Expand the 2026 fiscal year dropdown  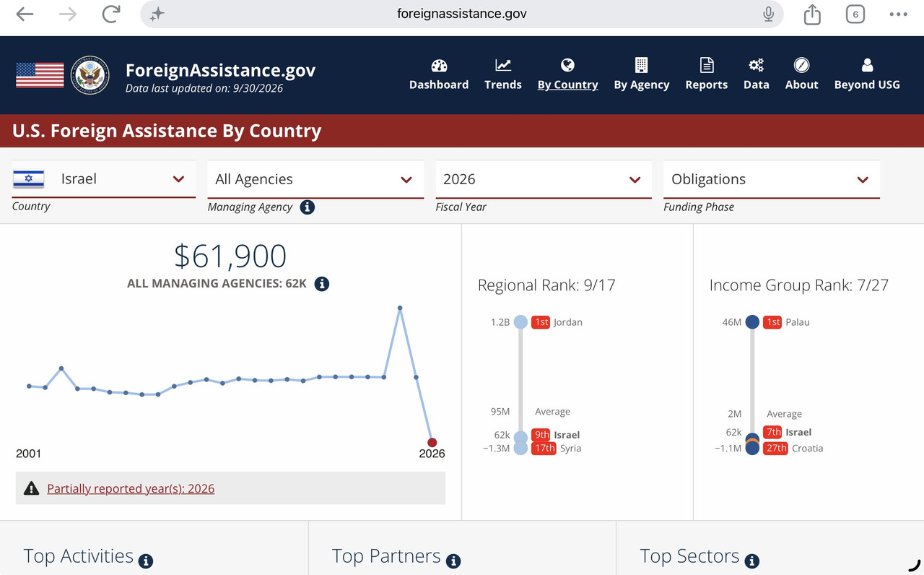coord(544,179)
